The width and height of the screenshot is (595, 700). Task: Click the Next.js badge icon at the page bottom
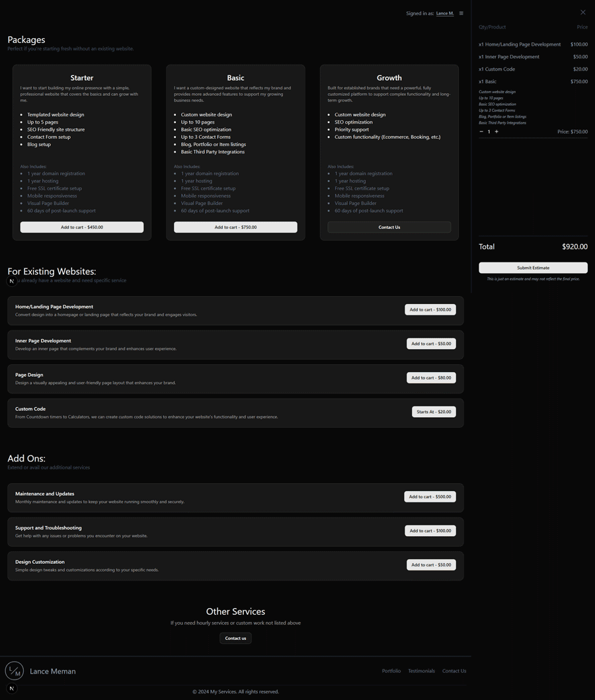point(12,689)
